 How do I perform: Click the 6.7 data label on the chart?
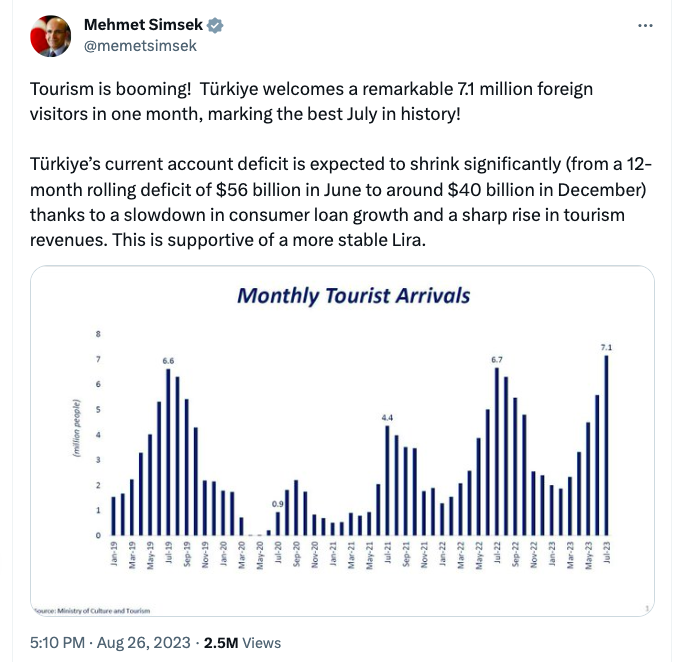coord(496,358)
